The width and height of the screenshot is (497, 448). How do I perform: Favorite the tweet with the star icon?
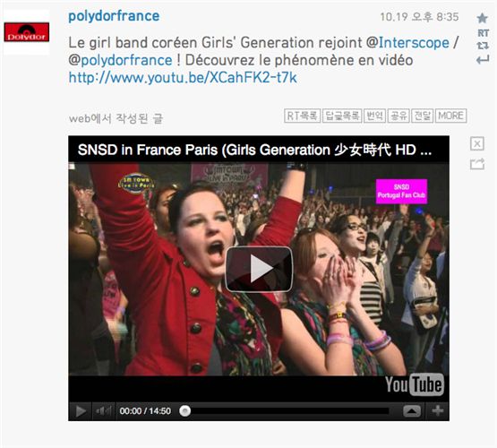pyautogui.click(x=482, y=18)
